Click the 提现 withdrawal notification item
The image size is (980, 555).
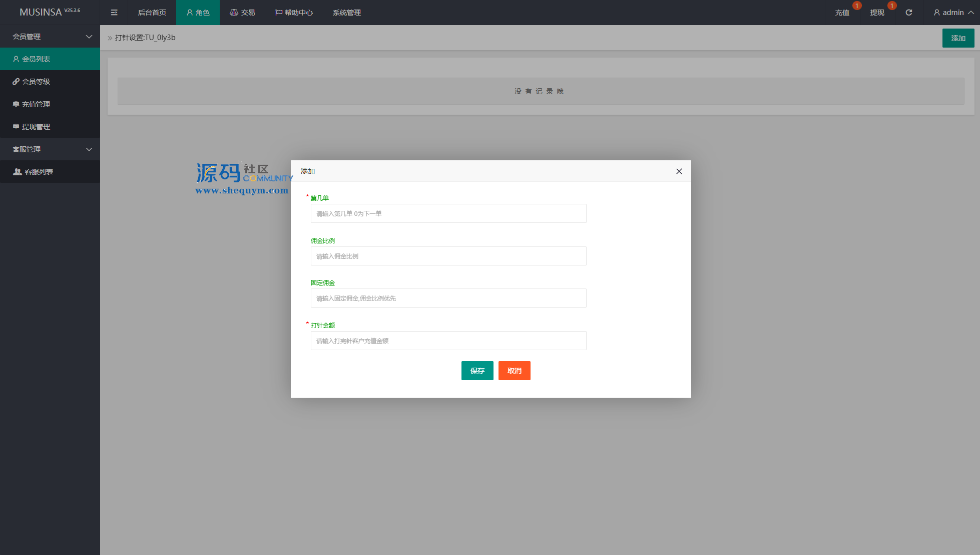coord(877,13)
